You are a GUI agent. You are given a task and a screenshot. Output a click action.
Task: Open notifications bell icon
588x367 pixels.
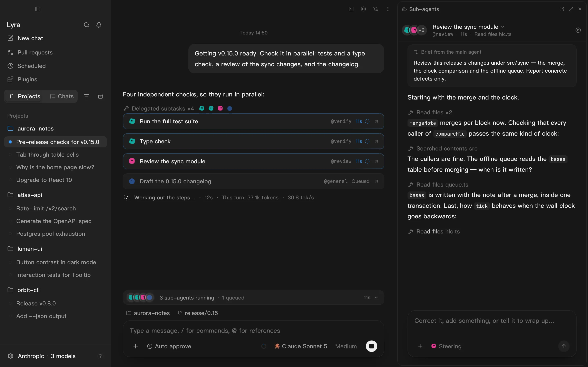tap(99, 25)
